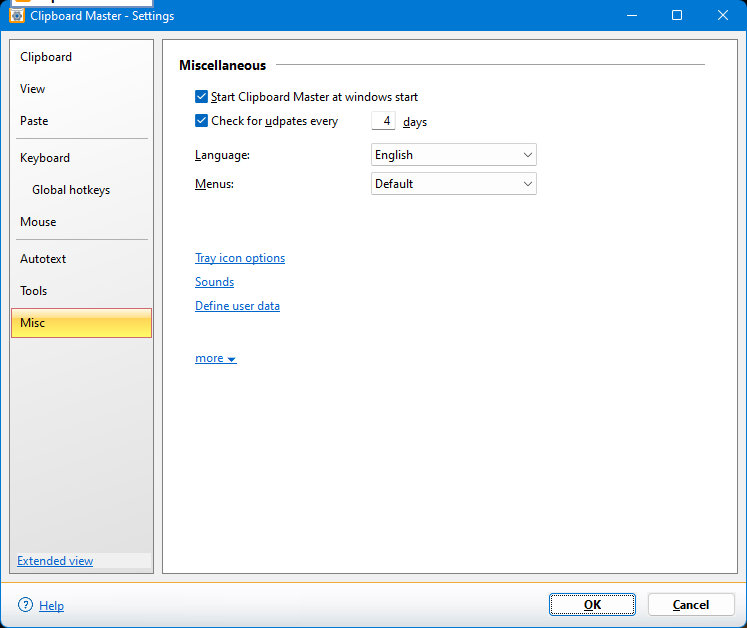Image resolution: width=747 pixels, height=628 pixels.
Task: Disable Check for updates checkbox
Action: (x=201, y=121)
